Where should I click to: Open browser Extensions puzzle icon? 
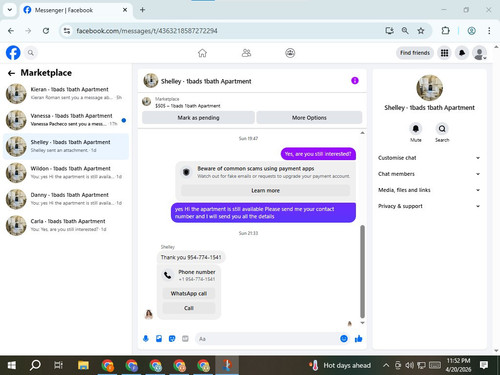[445, 31]
